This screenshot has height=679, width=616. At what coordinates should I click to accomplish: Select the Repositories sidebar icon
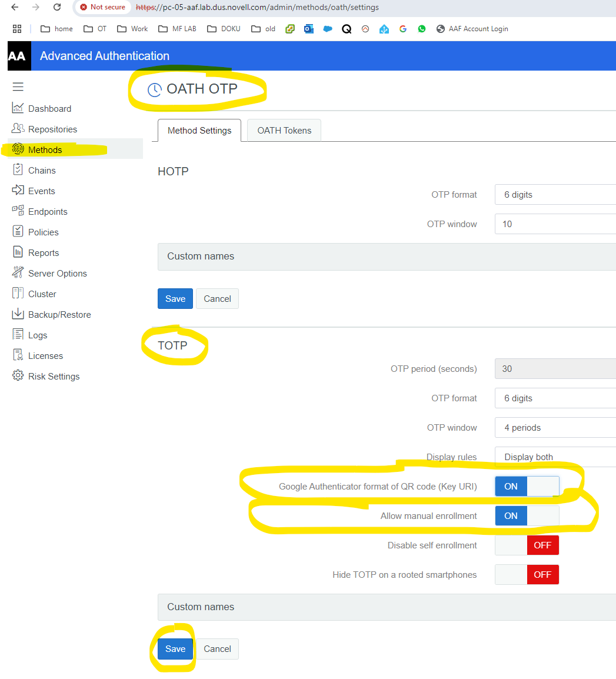point(18,129)
